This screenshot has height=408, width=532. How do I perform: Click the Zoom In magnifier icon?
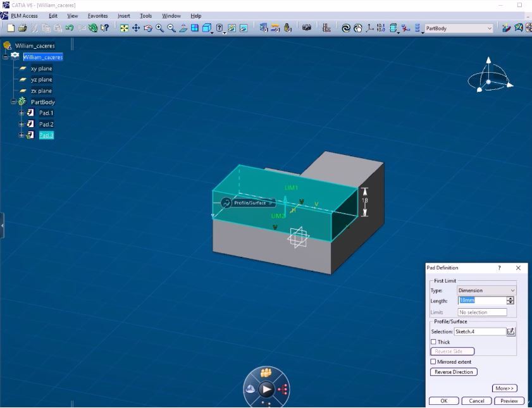160,28
